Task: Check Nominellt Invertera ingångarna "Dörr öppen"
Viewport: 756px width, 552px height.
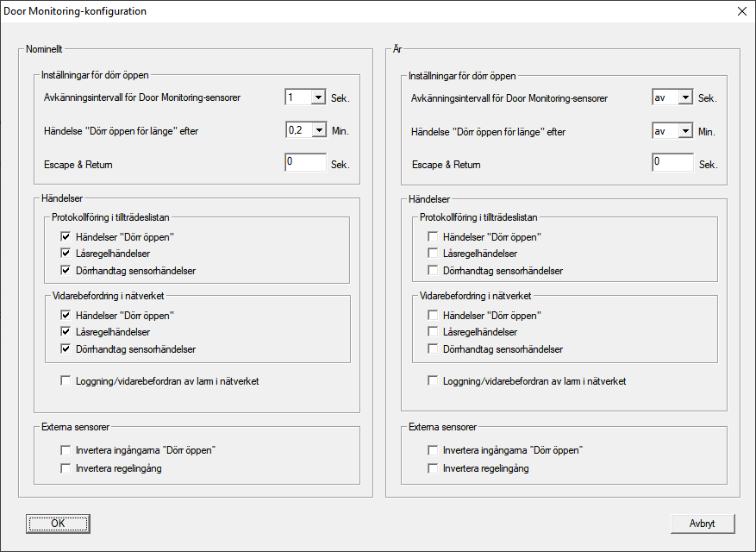Action: pos(66,450)
